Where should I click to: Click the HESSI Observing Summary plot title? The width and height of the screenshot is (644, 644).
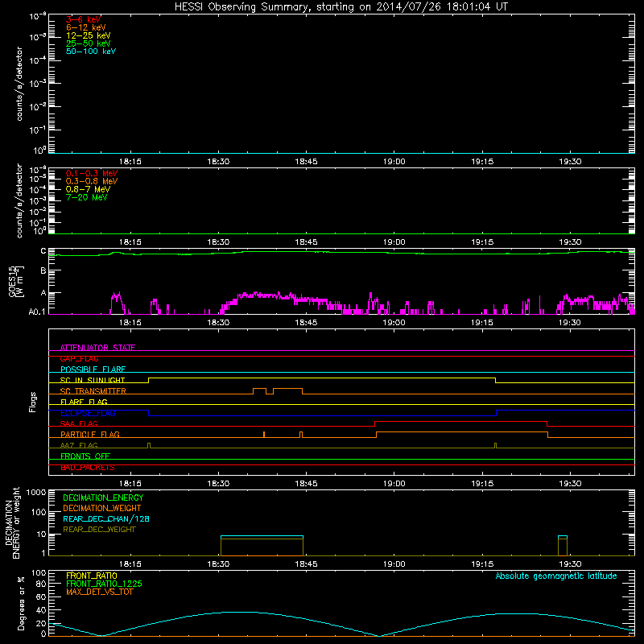coord(341,7)
